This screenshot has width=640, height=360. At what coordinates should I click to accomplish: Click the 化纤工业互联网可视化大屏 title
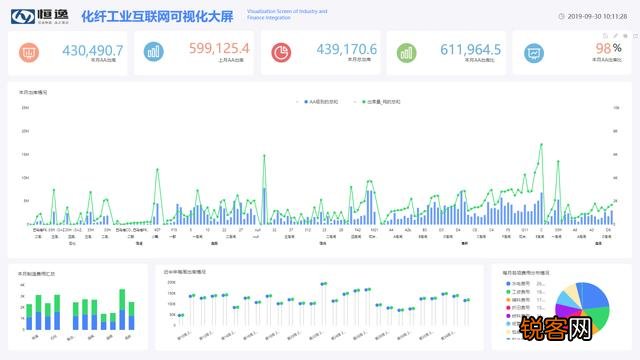pos(157,17)
